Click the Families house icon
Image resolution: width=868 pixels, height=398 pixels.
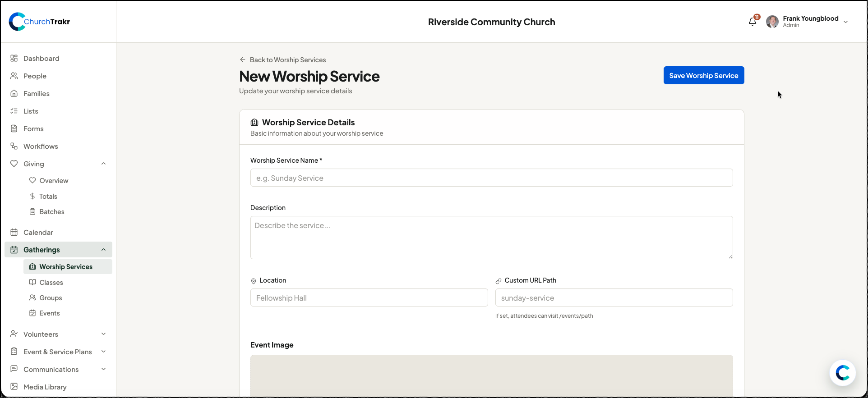14,93
